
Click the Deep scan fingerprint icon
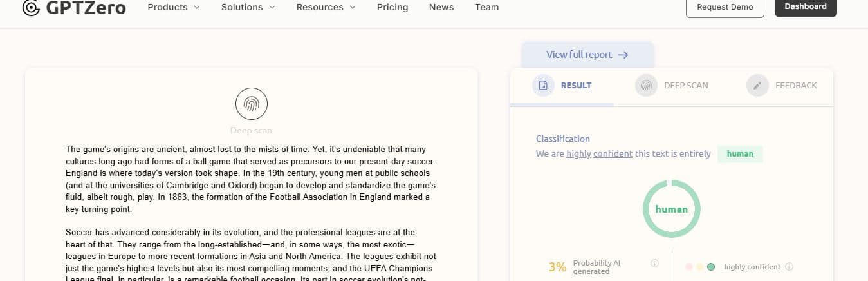click(251, 104)
